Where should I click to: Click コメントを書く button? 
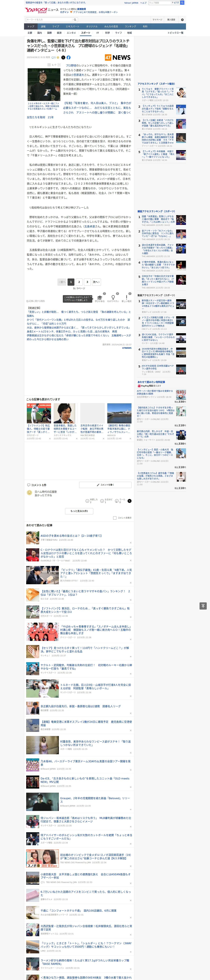(105, 485)
